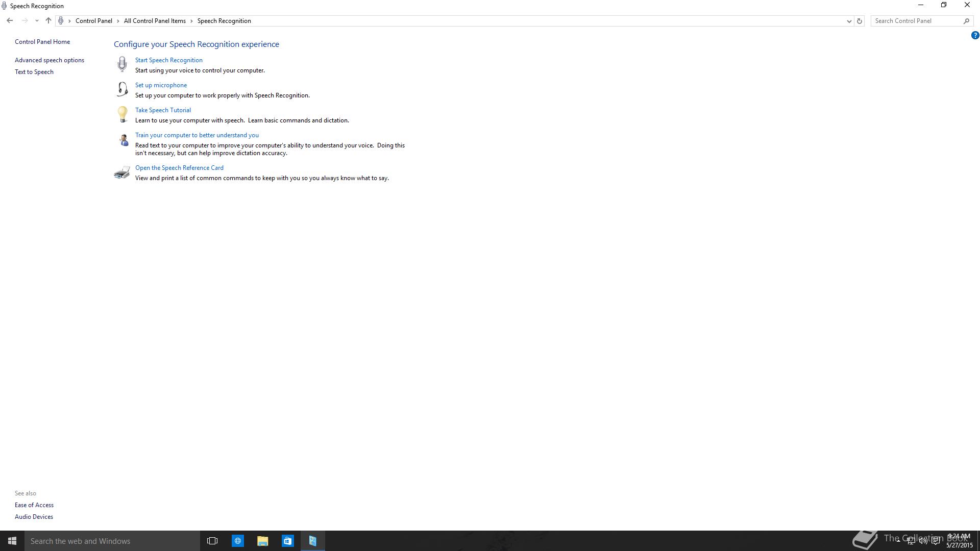Expand the chevron before Control Panel breadcrumb

[x=70, y=21]
